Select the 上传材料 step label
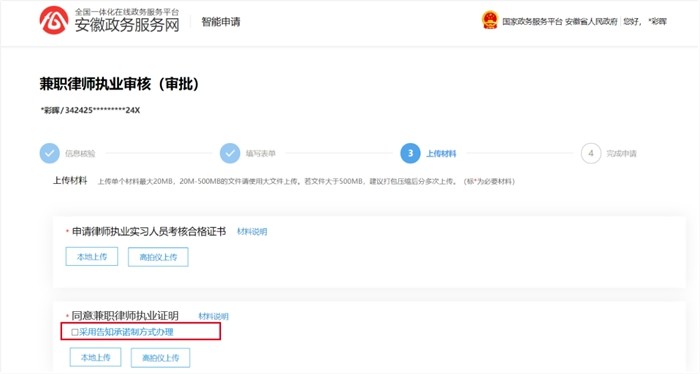Image resolution: width=700 pixels, height=374 pixels. click(x=441, y=154)
